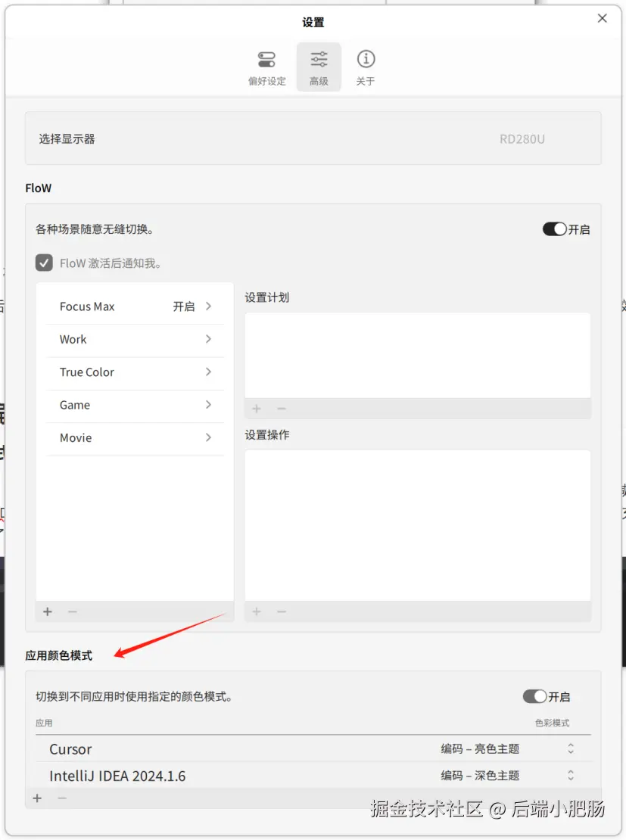
Task: Click minus icon below the Movie list
Action: [x=73, y=611]
